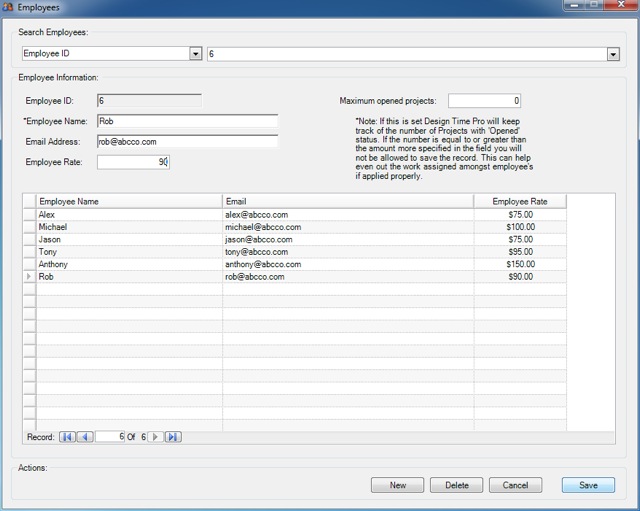Expand the search value dropdown showing 6
This screenshot has height=511, width=640.
[x=613, y=54]
